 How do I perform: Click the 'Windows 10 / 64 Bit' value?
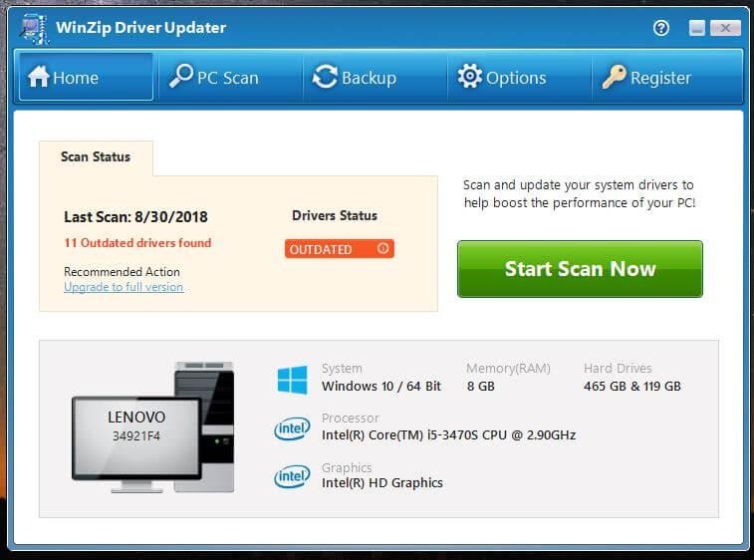(381, 387)
